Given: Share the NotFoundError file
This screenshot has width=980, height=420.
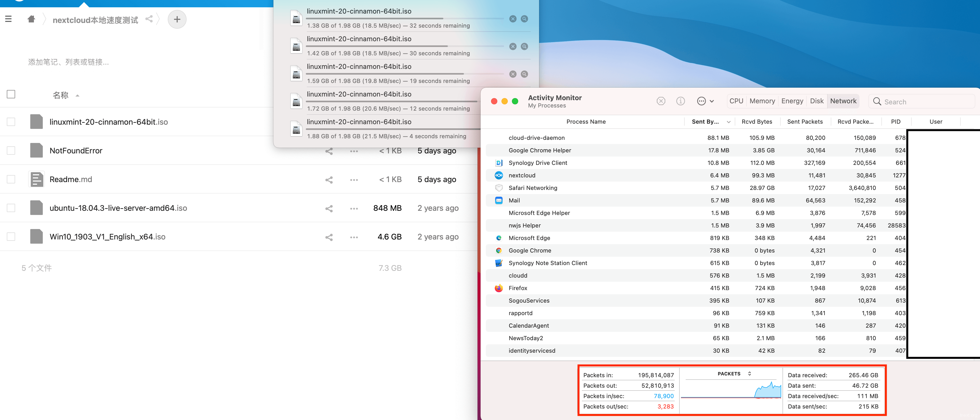Looking at the screenshot, I should [329, 151].
